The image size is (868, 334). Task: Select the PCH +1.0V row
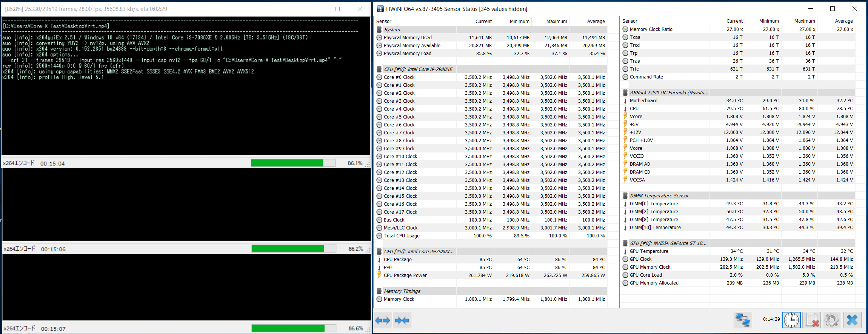[738, 140]
